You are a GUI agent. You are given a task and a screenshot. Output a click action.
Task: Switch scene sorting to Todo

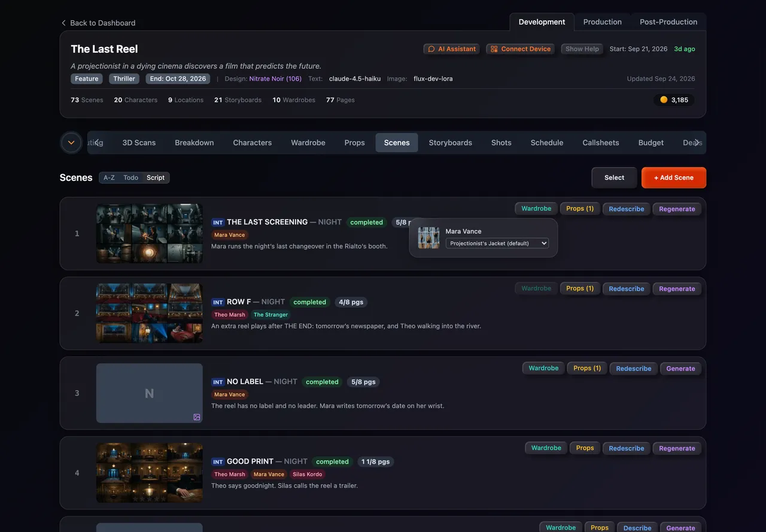(x=130, y=178)
